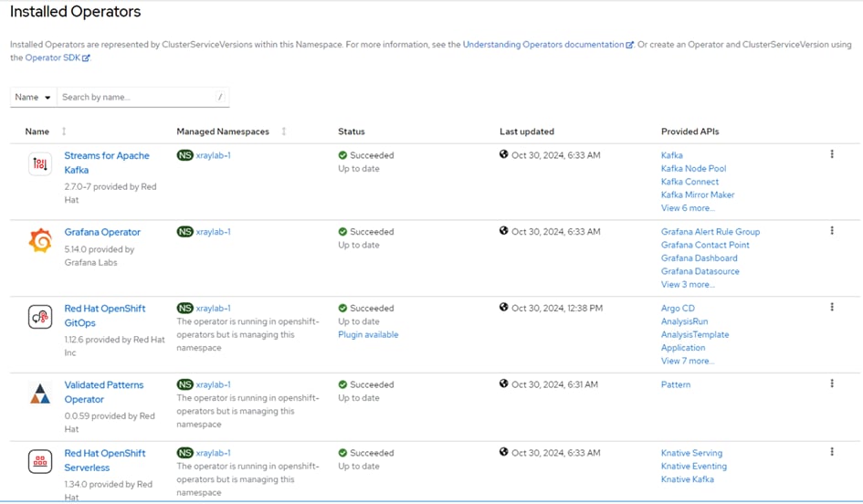Click the Provided APIs column header

click(689, 131)
